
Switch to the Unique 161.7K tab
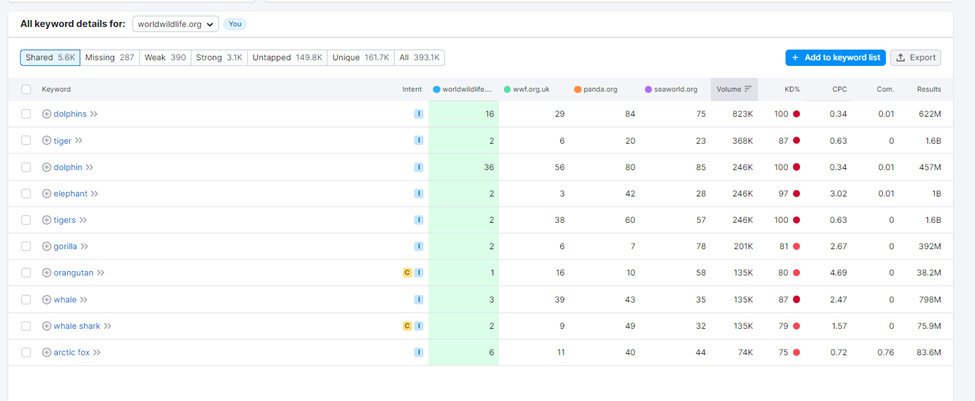361,58
